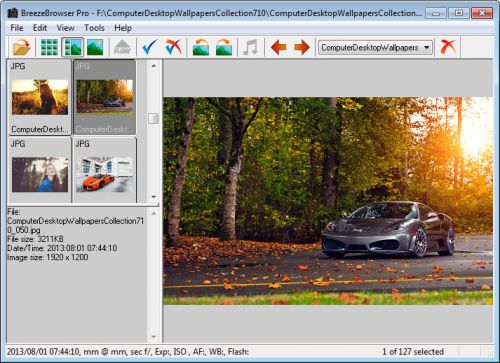Image resolution: width=500 pixels, height=363 pixels.
Task: Open the Tools menu
Action: [x=94, y=28]
